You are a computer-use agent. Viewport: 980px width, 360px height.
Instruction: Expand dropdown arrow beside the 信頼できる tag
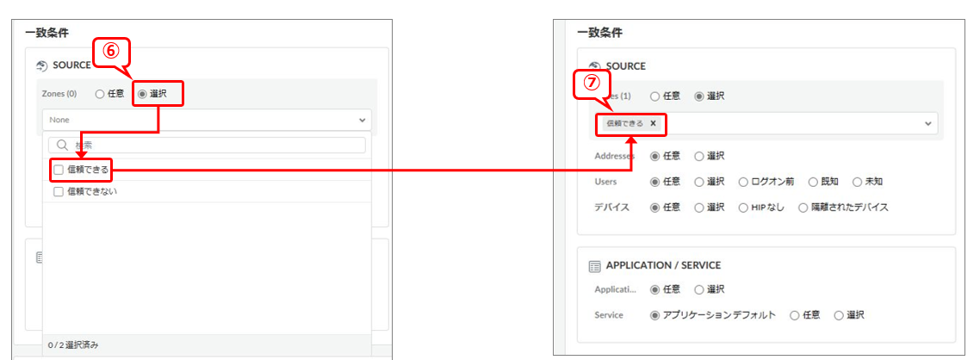pos(927,124)
